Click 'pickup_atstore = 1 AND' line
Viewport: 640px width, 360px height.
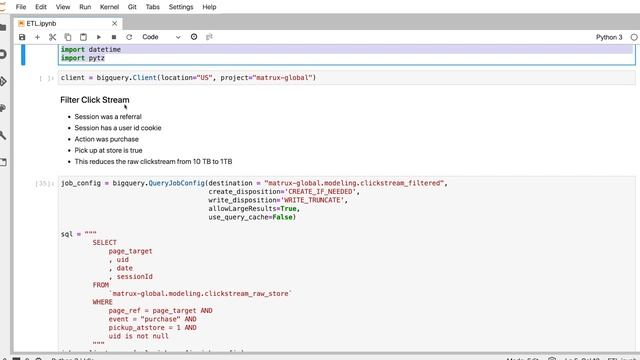click(x=153, y=328)
